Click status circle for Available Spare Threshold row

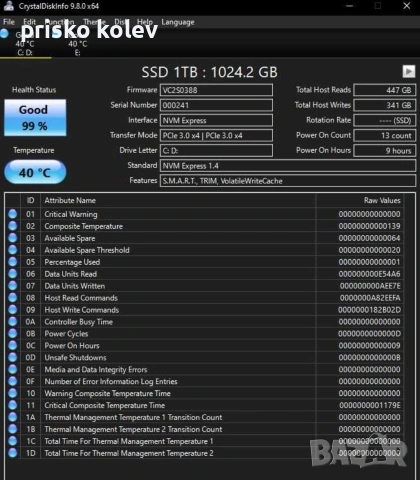(13, 250)
